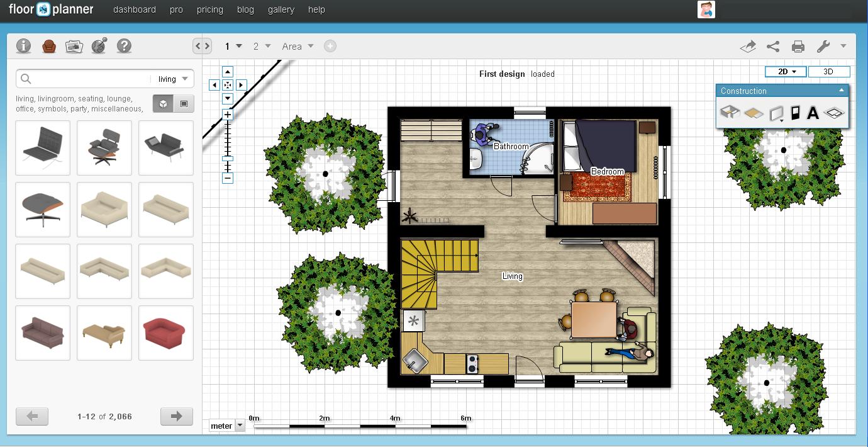The width and height of the screenshot is (868, 447).
Task: Pan the canvas up
Action: tap(228, 72)
